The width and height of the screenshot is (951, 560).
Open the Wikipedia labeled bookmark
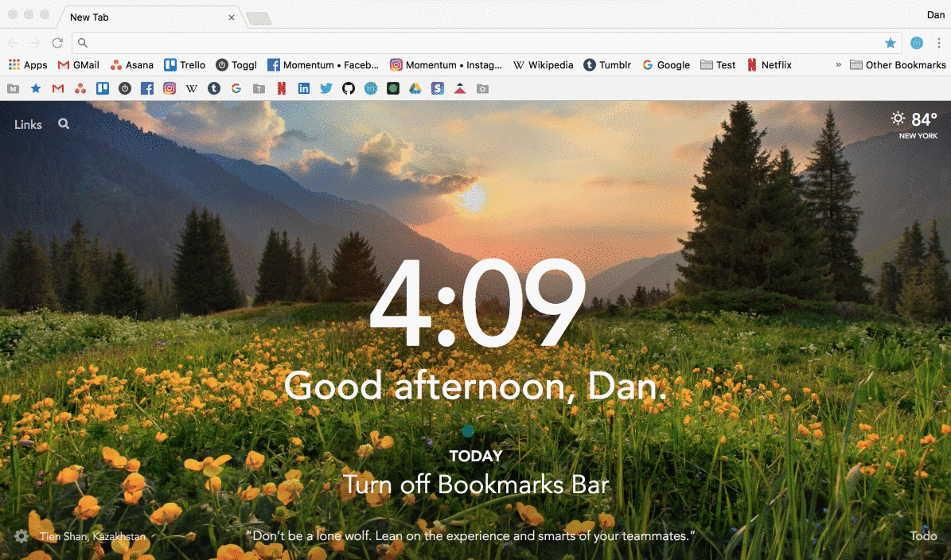[x=543, y=65]
